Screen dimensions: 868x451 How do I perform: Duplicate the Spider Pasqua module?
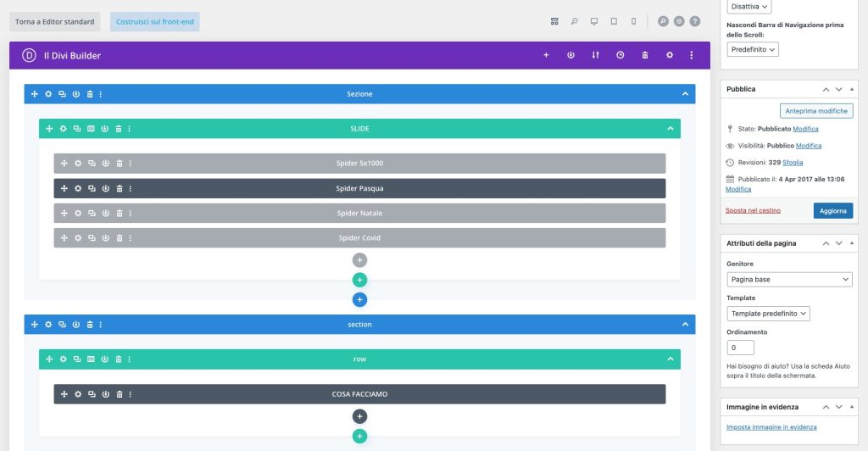point(92,189)
